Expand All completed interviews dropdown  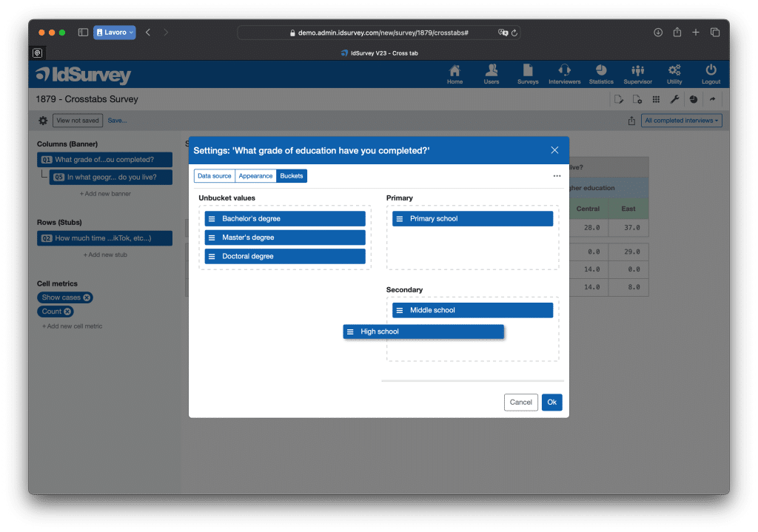[681, 121]
